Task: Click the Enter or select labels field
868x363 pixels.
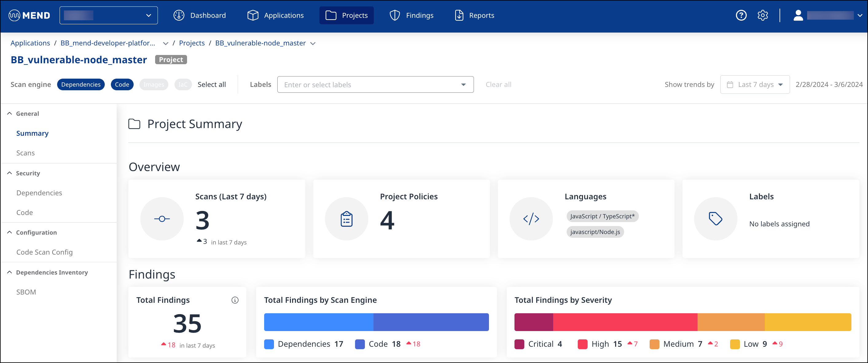Action: pyautogui.click(x=371, y=84)
